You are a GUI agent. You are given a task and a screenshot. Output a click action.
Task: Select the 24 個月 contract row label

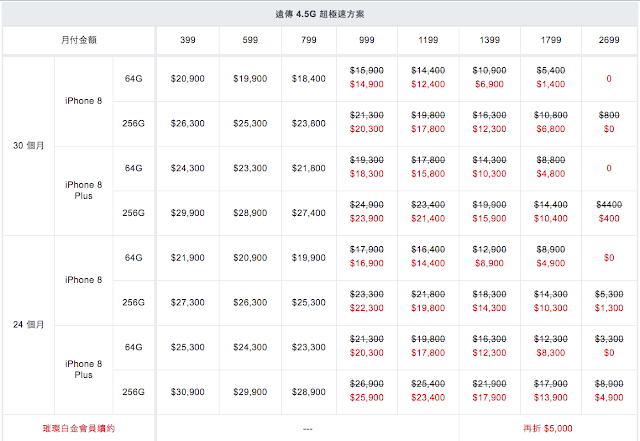27,325
